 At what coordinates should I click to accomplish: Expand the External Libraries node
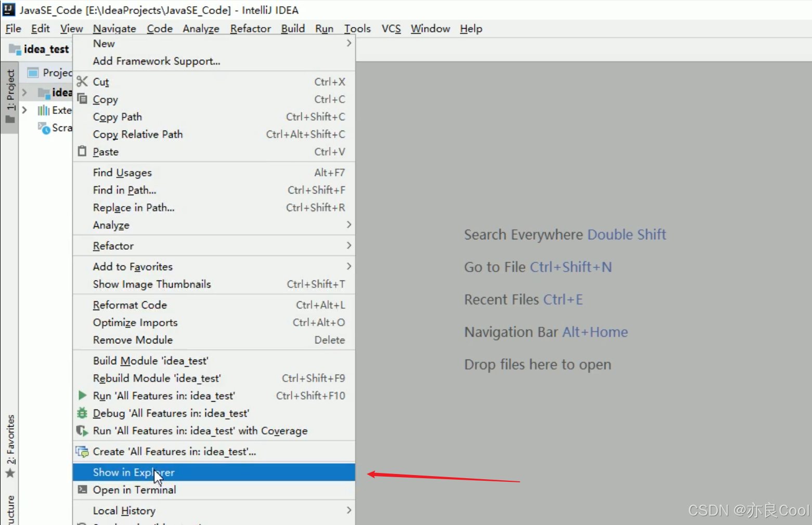(x=24, y=110)
